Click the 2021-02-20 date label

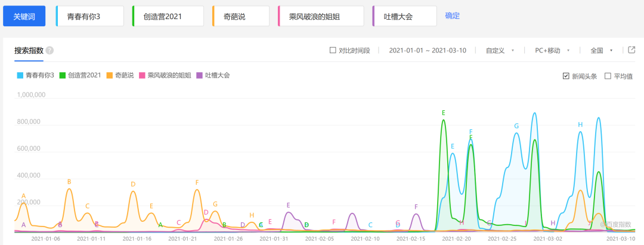[457, 238]
